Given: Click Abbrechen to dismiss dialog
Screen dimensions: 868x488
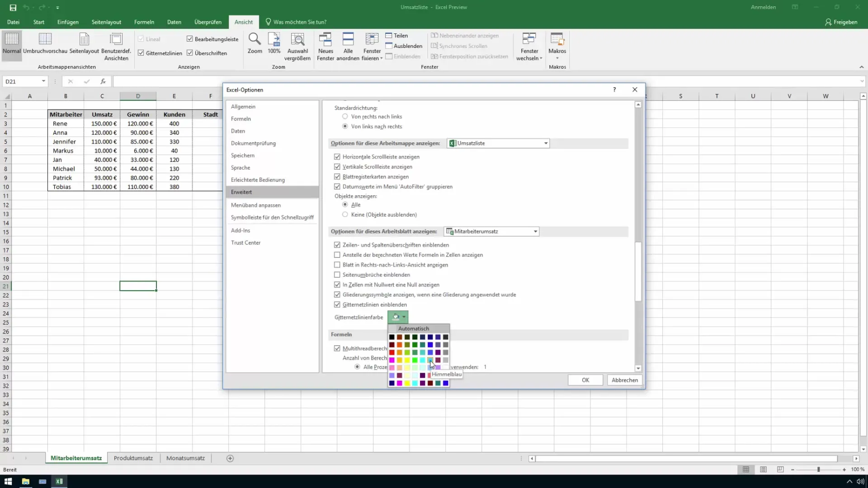Looking at the screenshot, I should pos(625,380).
